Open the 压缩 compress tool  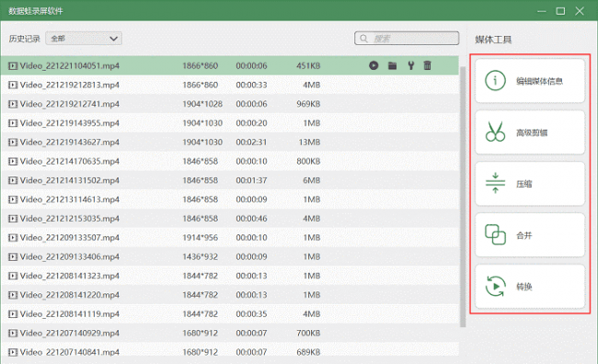(530, 184)
